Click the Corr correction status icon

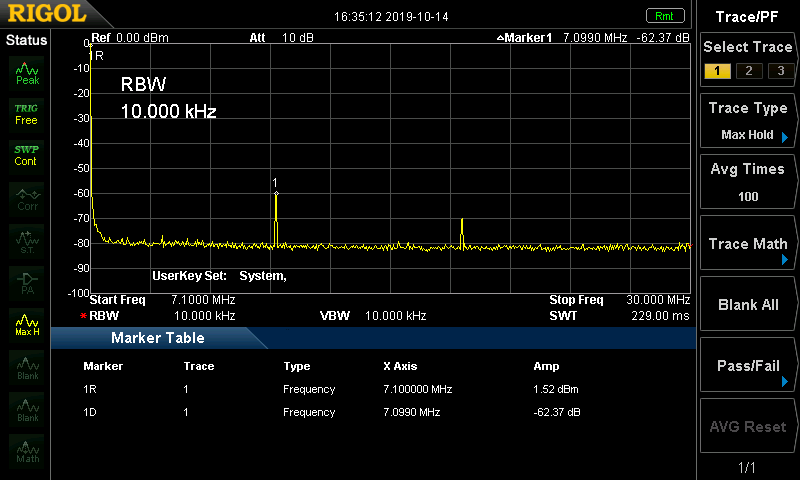pos(26,199)
